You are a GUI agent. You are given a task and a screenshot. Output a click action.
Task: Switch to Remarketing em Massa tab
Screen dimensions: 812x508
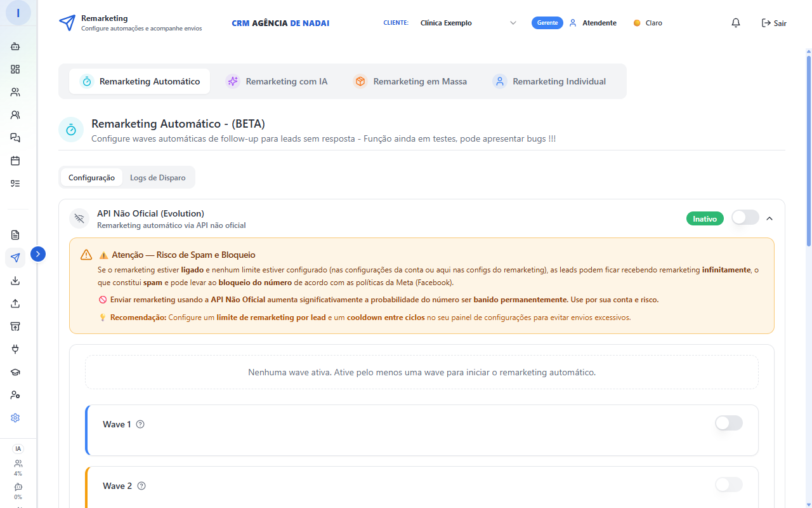tap(410, 81)
